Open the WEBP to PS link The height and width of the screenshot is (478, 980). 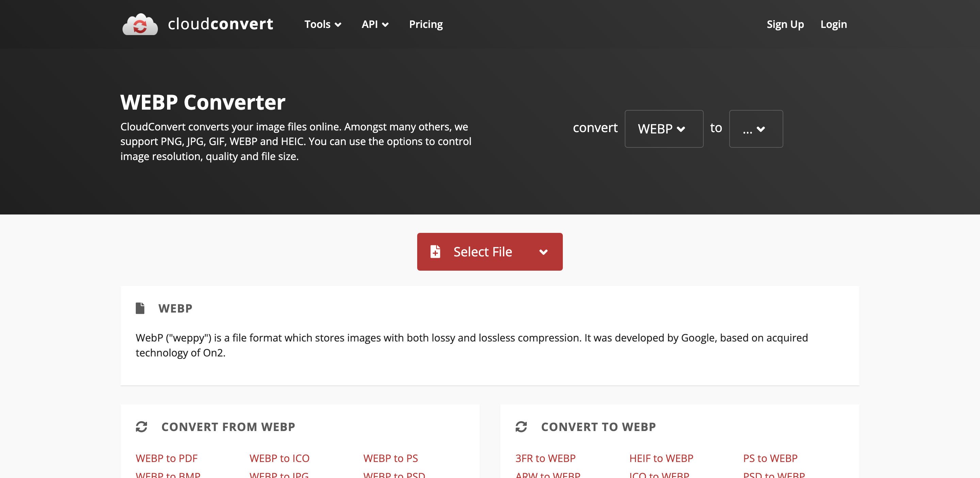(390, 458)
